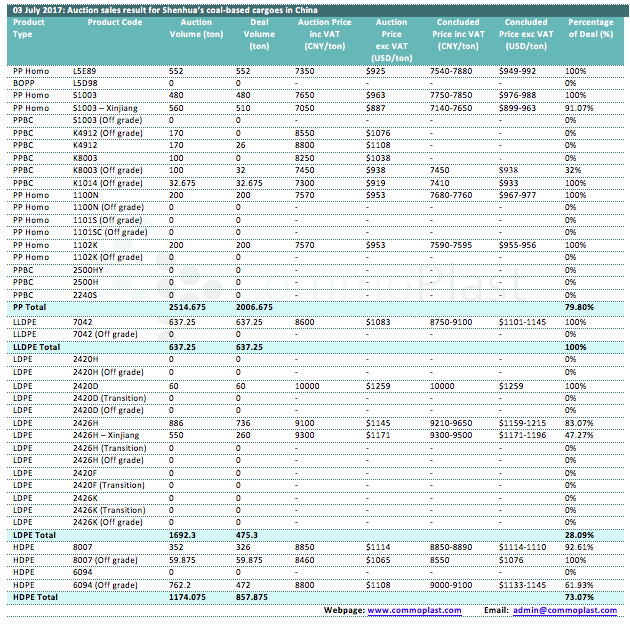
Task: Click the PP Total row label
Action: [x=28, y=307]
